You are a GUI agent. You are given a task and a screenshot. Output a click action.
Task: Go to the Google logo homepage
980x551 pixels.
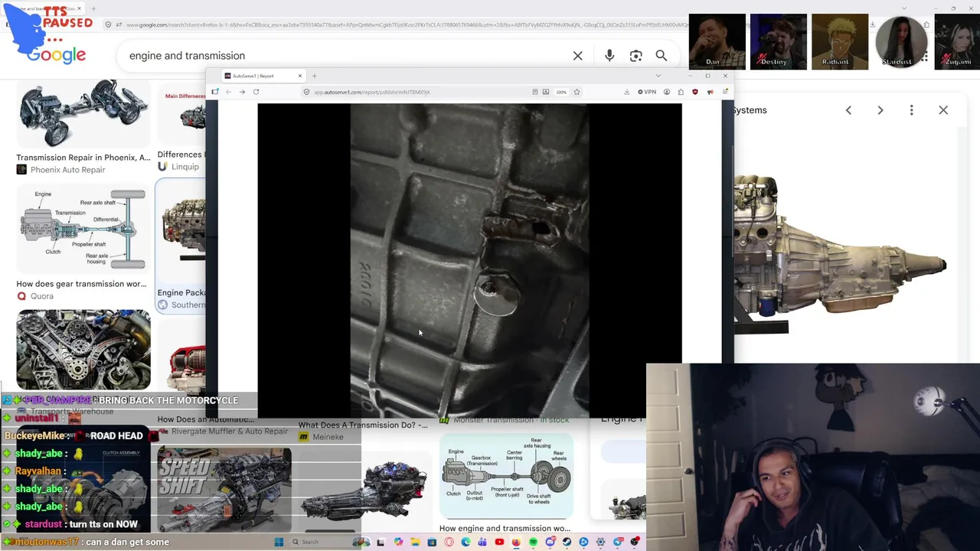[56, 55]
